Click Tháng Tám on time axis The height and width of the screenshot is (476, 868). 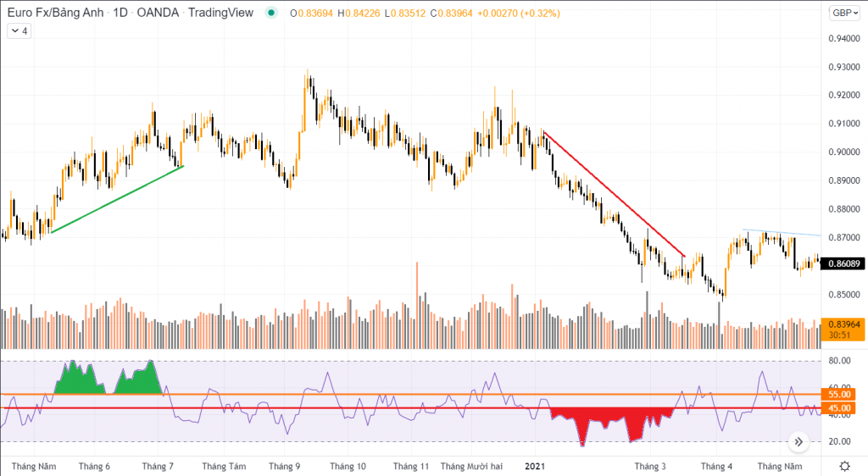tap(224, 466)
